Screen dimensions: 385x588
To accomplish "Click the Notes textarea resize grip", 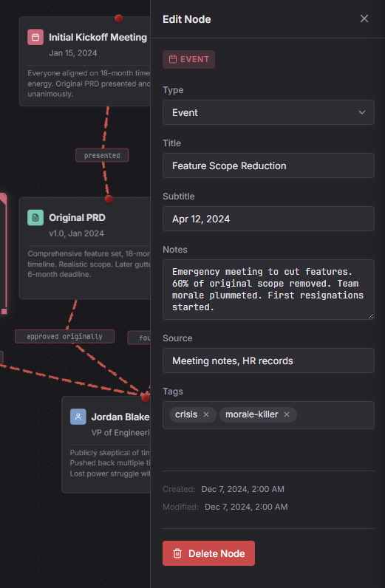I will (371, 316).
